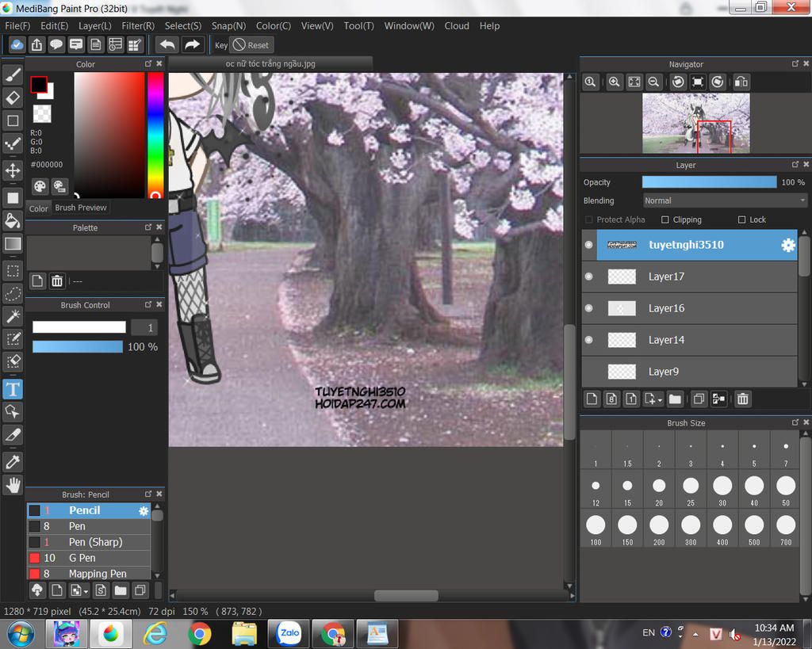812x649 pixels.
Task: Select the Pen (Sharp) brush
Action: coord(89,542)
